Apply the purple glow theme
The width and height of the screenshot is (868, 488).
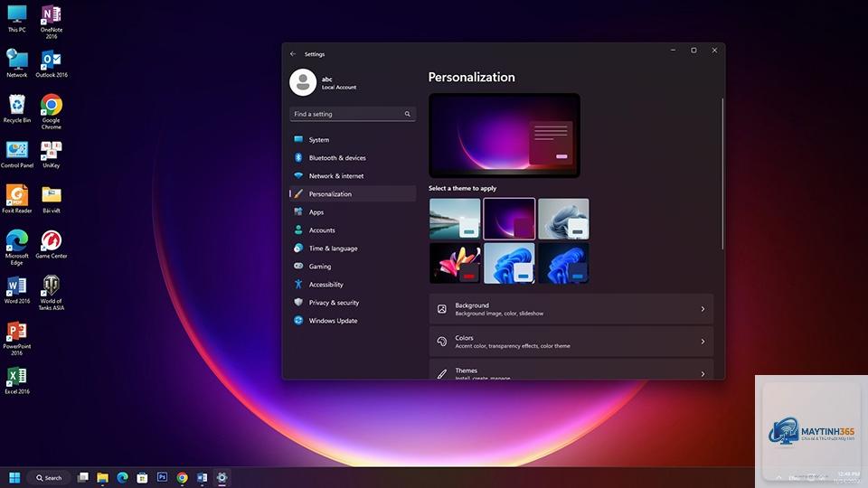click(509, 219)
